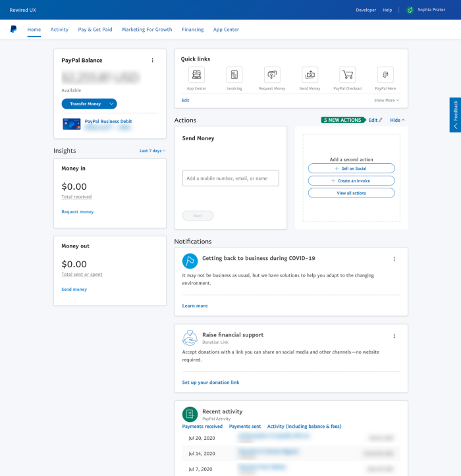The width and height of the screenshot is (461, 476).
Task: Open COVID-19 notification three-dot menu
Action: [394, 259]
